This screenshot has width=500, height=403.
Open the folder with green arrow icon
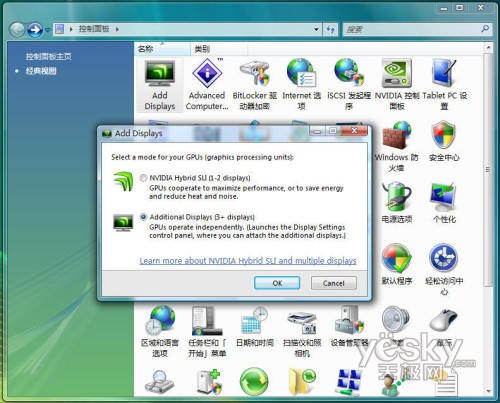(x=302, y=382)
